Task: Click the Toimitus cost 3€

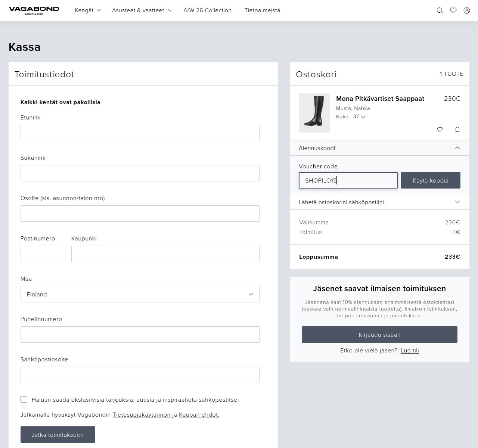Action: click(456, 232)
